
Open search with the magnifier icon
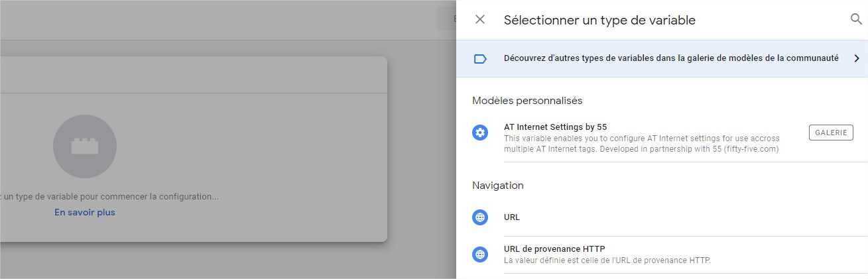(856, 19)
